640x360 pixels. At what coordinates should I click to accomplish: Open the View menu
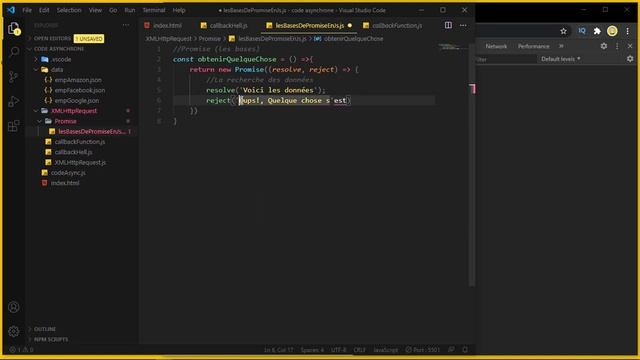[x=95, y=10]
